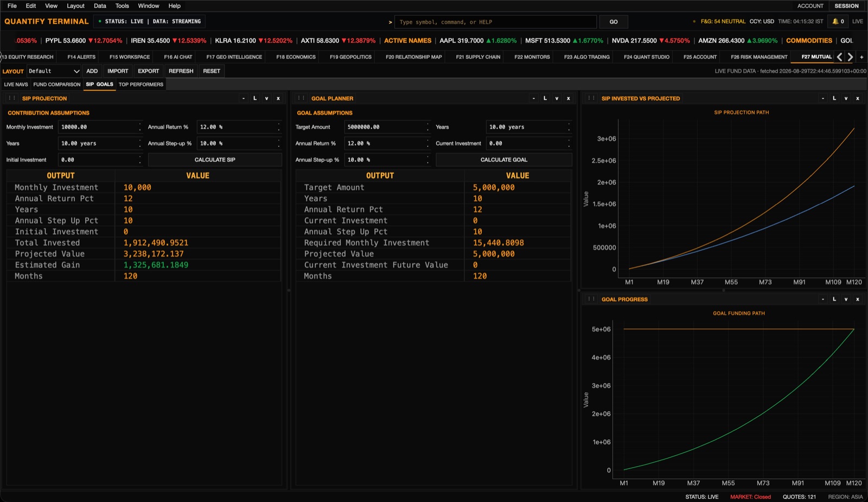Switch to the Live NAVs tab
This screenshot has height=502, width=868.
click(x=16, y=85)
